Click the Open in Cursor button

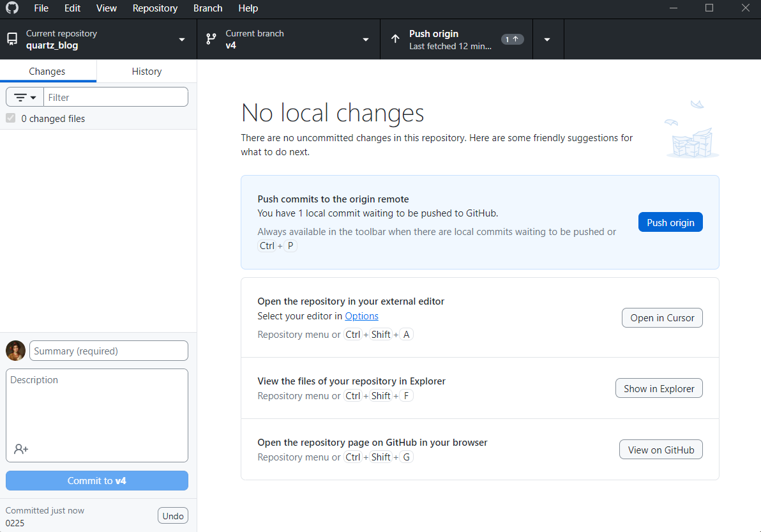click(x=662, y=318)
